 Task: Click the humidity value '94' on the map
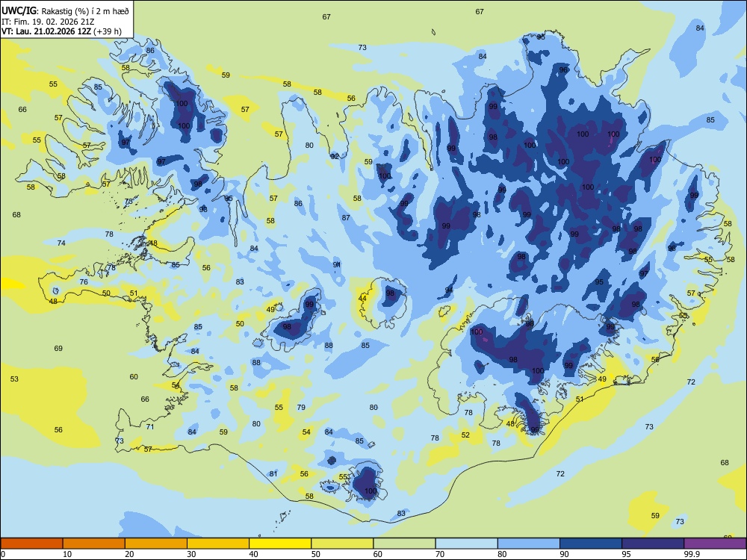tap(449, 290)
